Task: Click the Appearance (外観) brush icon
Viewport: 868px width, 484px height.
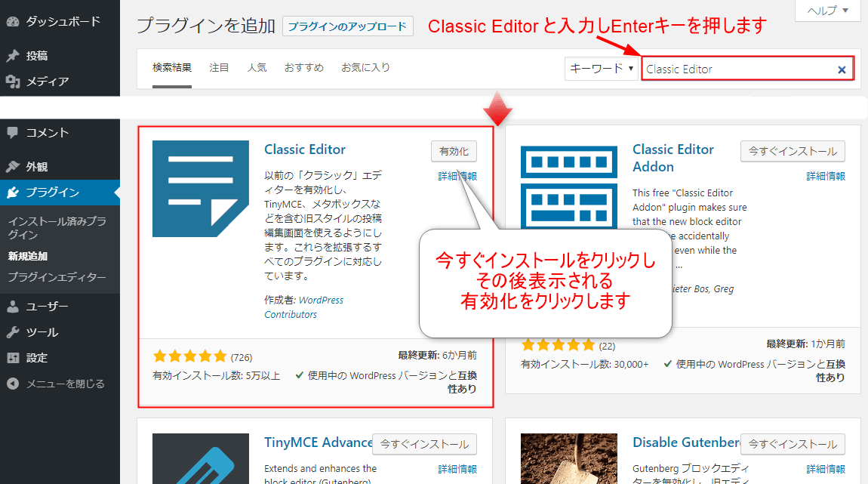Action: tap(13, 167)
